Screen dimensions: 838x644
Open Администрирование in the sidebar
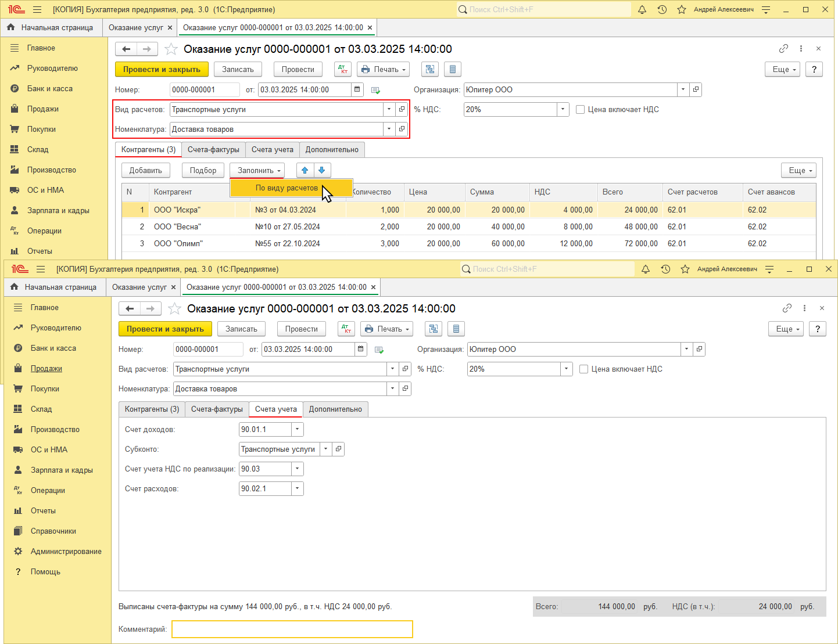click(x=66, y=551)
